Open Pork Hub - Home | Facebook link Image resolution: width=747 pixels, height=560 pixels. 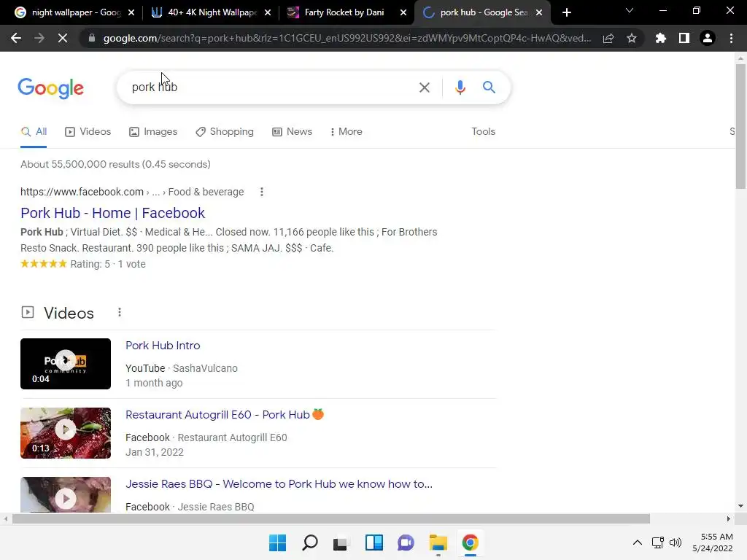click(x=113, y=213)
